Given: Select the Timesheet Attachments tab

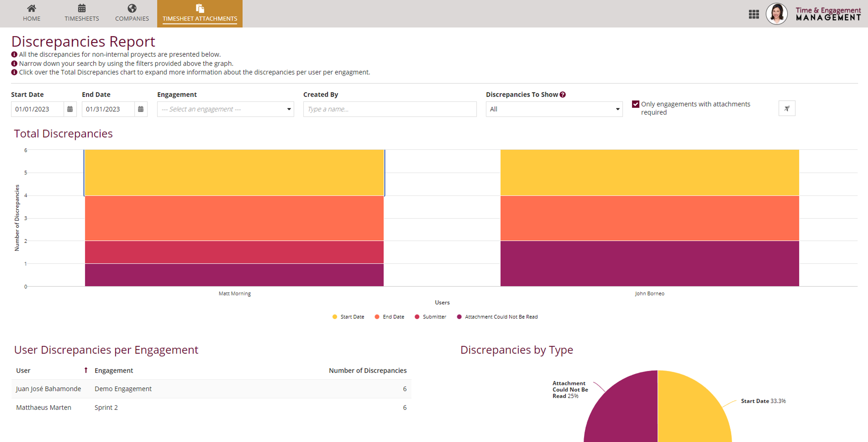Looking at the screenshot, I should 200,14.
